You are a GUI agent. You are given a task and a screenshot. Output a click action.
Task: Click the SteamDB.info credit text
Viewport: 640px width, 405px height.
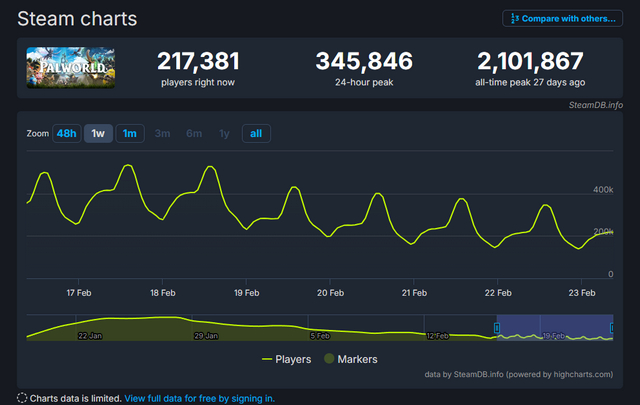point(596,105)
